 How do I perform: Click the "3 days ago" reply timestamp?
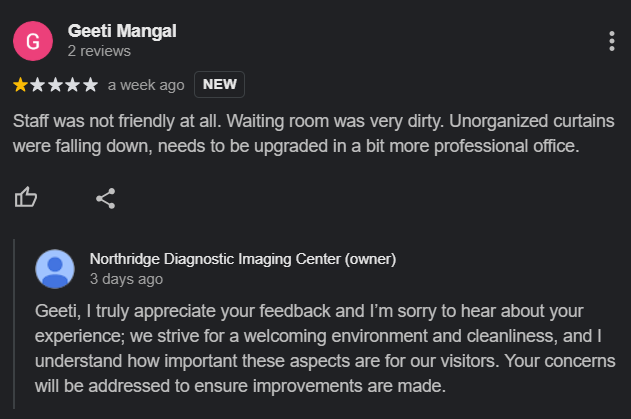pos(126,279)
